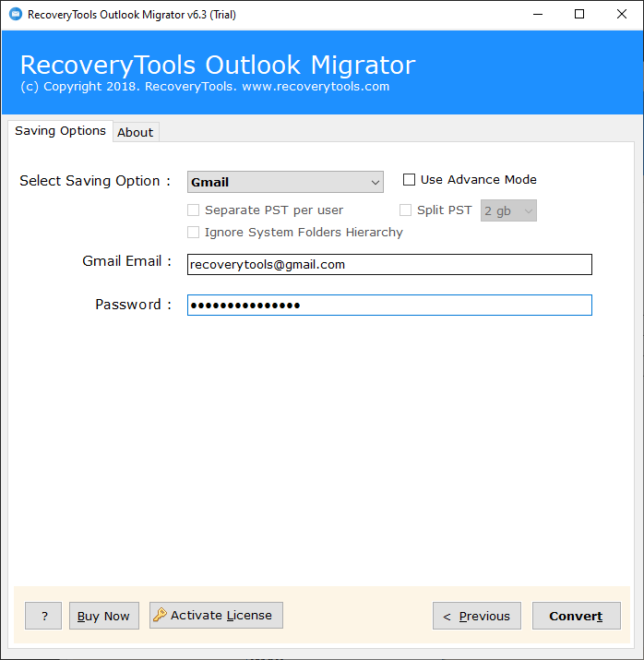Close the Outlook Migrator window
Screen dimensions: 644x660
pyautogui.click(x=622, y=15)
